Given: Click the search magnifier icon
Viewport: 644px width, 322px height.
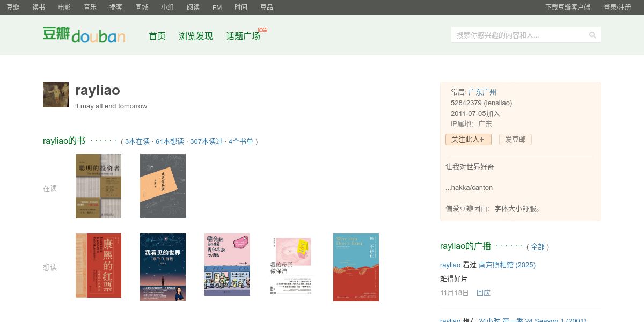Looking at the screenshot, I should [x=592, y=35].
